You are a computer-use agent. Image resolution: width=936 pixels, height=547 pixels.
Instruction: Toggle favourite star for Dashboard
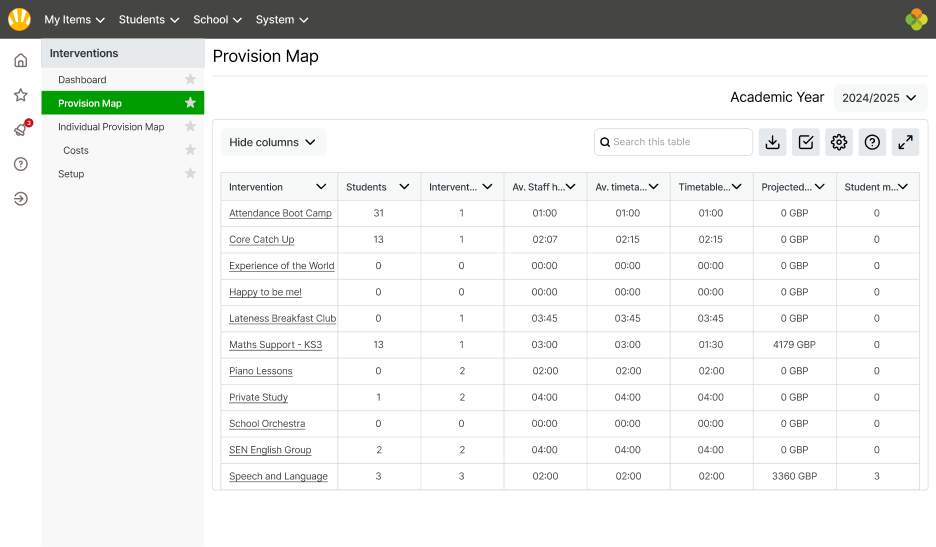point(190,80)
